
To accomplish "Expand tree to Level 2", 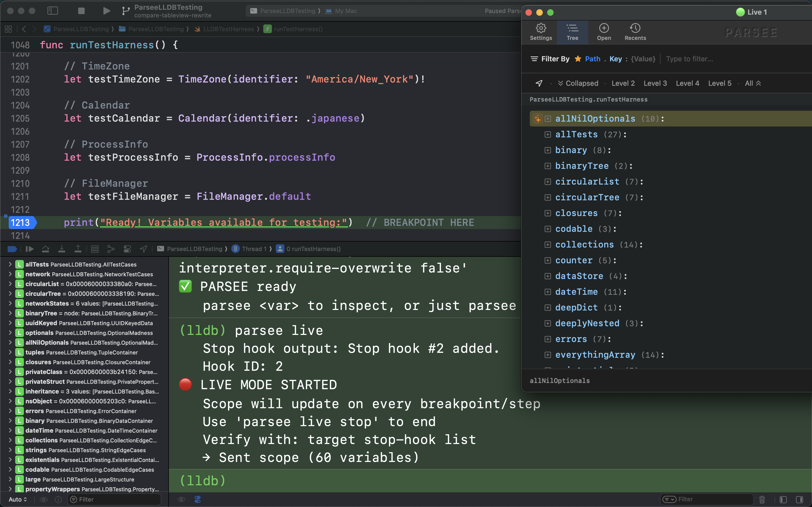I will [623, 83].
